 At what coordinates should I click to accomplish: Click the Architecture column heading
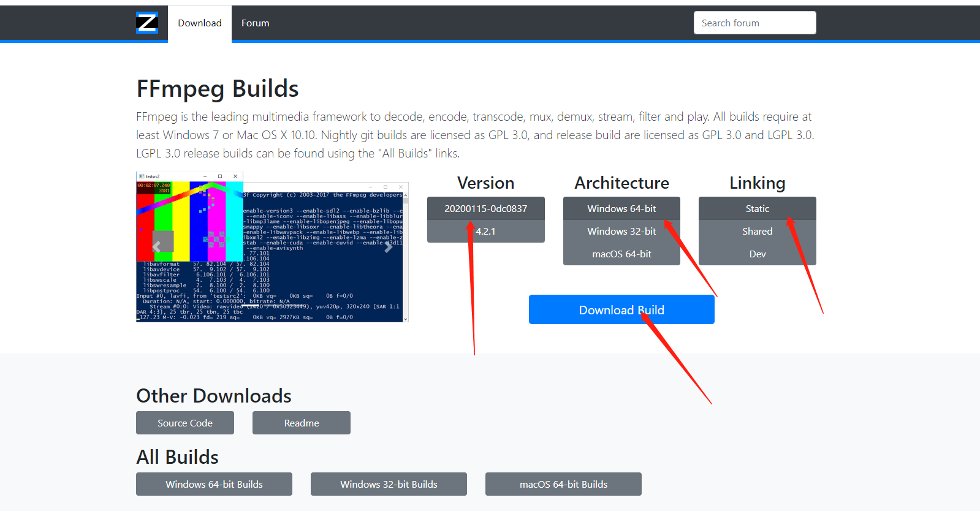point(621,183)
